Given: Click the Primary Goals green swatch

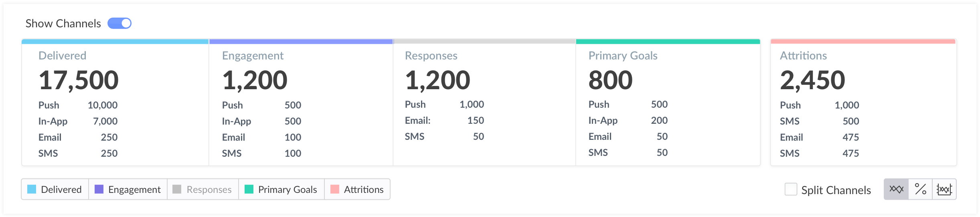Looking at the screenshot, I should (x=249, y=189).
